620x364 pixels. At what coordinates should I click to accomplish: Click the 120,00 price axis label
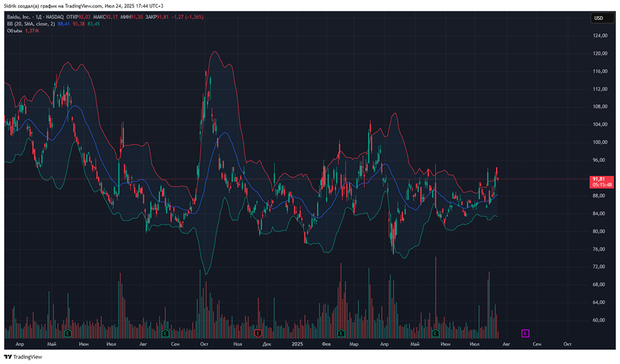[600, 53]
